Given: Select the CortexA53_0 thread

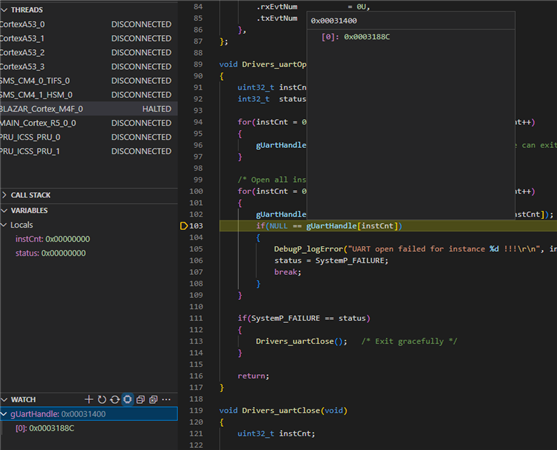Looking at the screenshot, I should point(89,24).
